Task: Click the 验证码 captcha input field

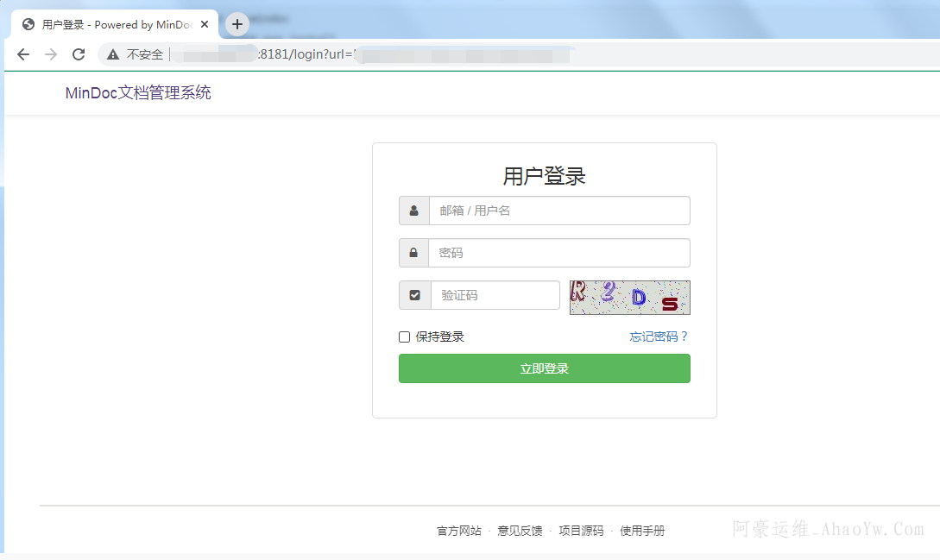Action: tap(495, 295)
